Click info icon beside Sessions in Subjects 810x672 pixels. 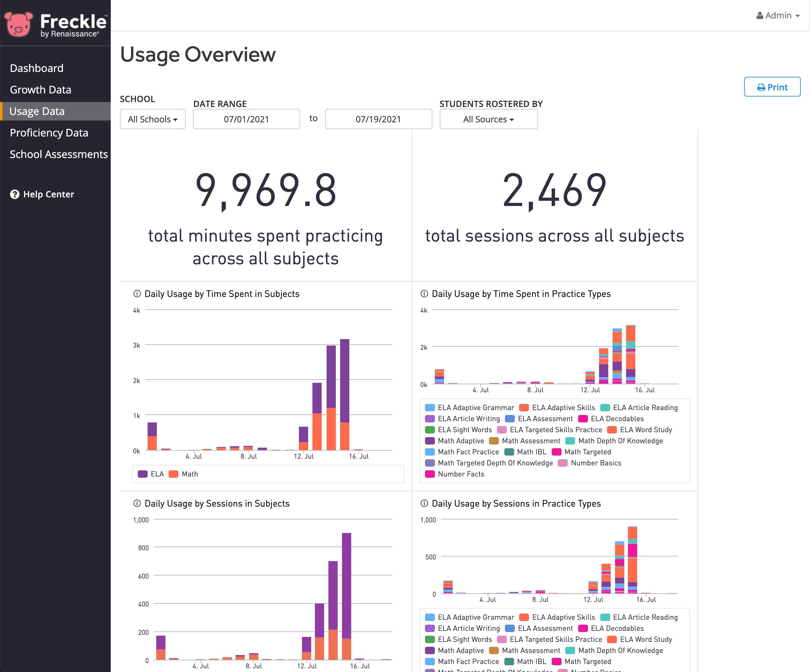coord(137,504)
